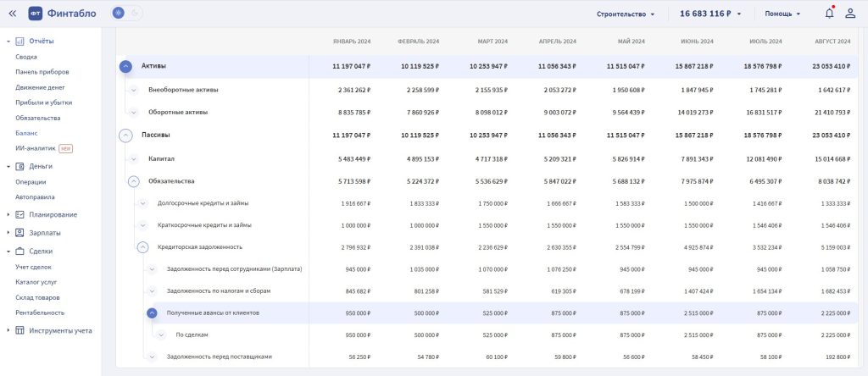
Task: Go to Автоправила page
Action: point(35,196)
